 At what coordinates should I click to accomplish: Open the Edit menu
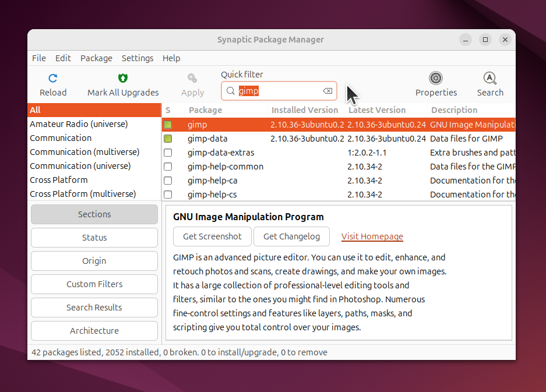click(63, 58)
